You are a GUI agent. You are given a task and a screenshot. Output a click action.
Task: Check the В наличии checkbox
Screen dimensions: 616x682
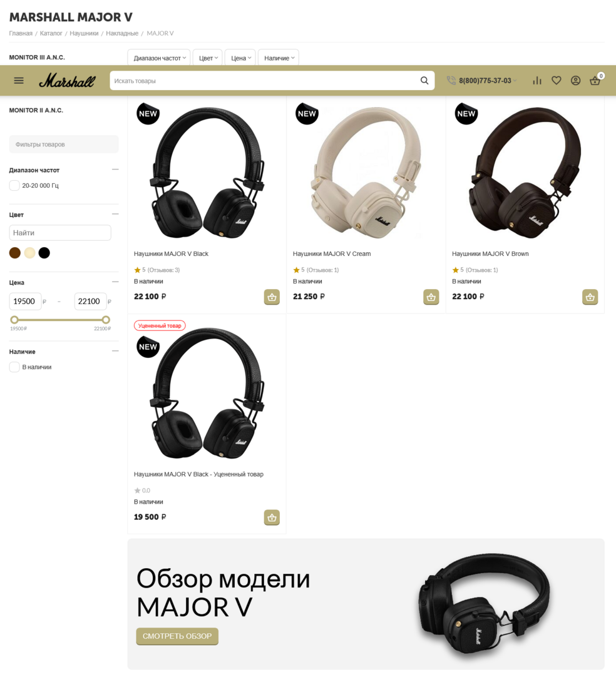coord(14,367)
